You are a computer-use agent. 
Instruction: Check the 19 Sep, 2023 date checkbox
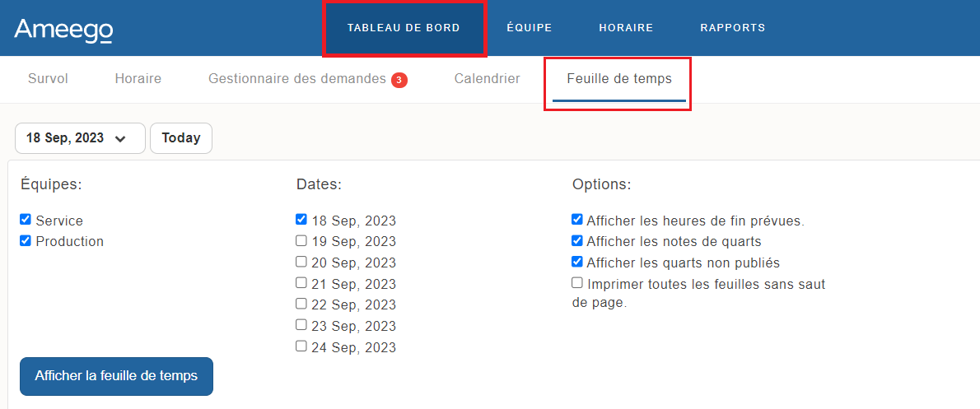pyautogui.click(x=301, y=241)
